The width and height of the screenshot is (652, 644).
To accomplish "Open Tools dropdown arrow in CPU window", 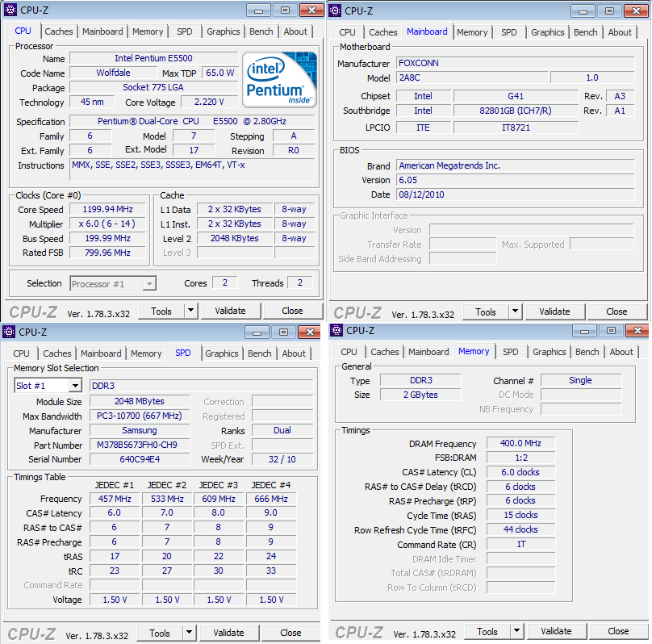I will pos(191,311).
